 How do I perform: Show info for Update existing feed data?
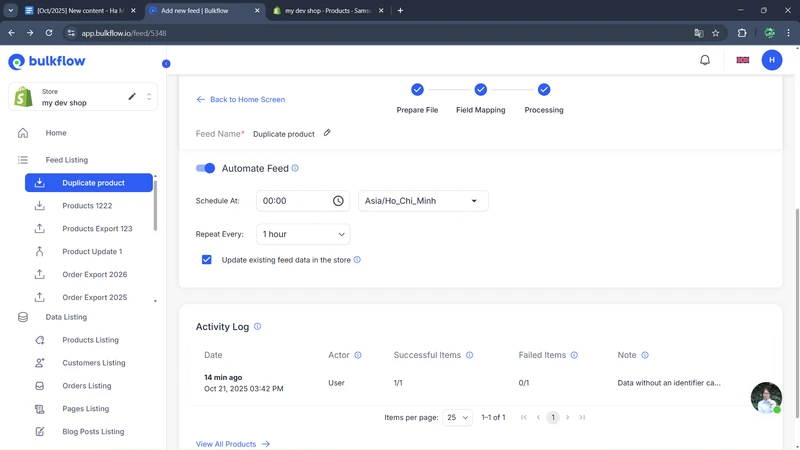tap(357, 260)
